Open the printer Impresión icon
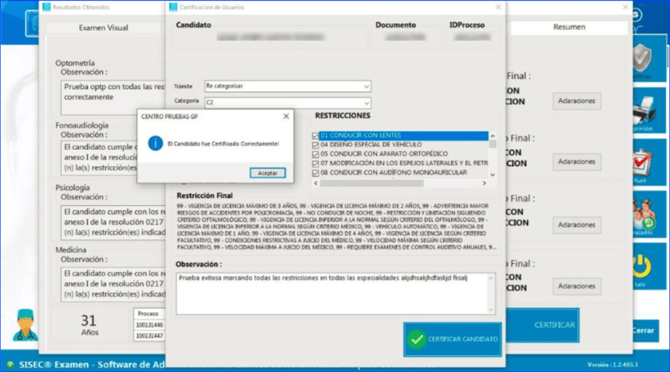670x372 pixels. [644, 112]
